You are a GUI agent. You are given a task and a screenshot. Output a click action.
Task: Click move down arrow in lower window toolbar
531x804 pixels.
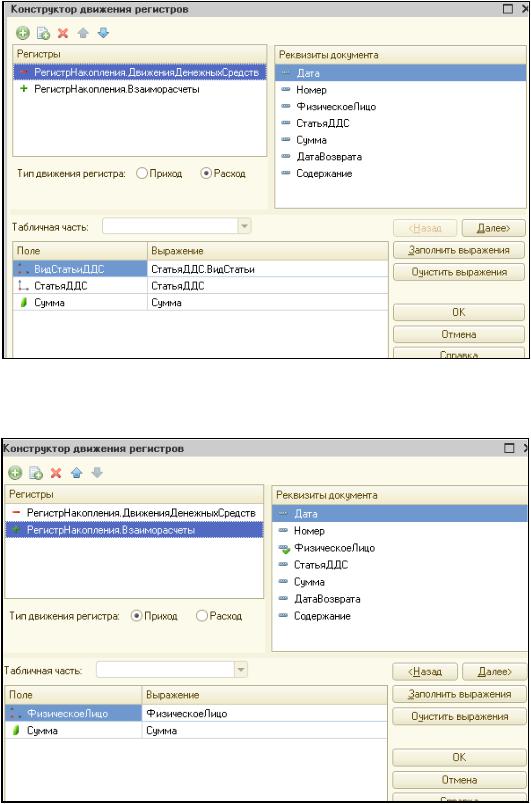(x=96, y=472)
